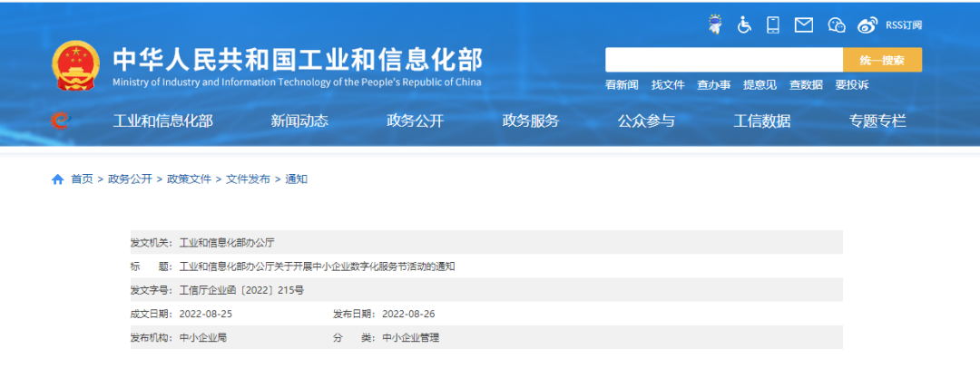This screenshot has width=980, height=368.
Task: Click the English ministry name text
Action: (298, 82)
